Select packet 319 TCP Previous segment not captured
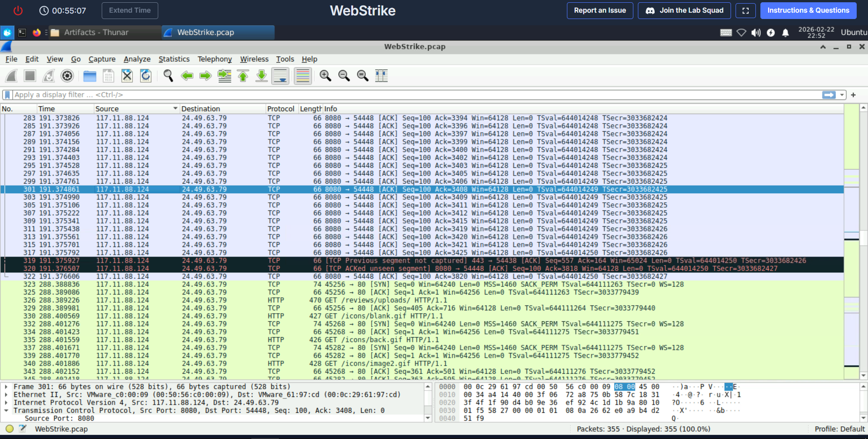The image size is (868, 439). pyautogui.click(x=422, y=261)
